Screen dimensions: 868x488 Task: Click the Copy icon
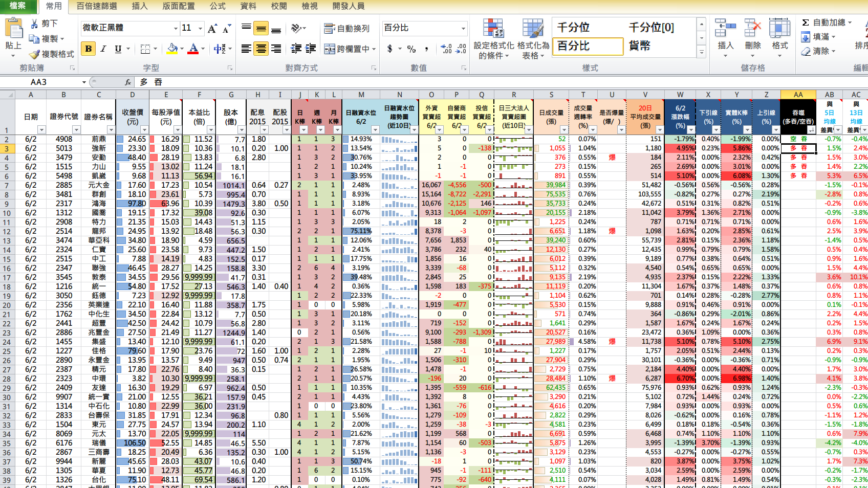coord(34,39)
